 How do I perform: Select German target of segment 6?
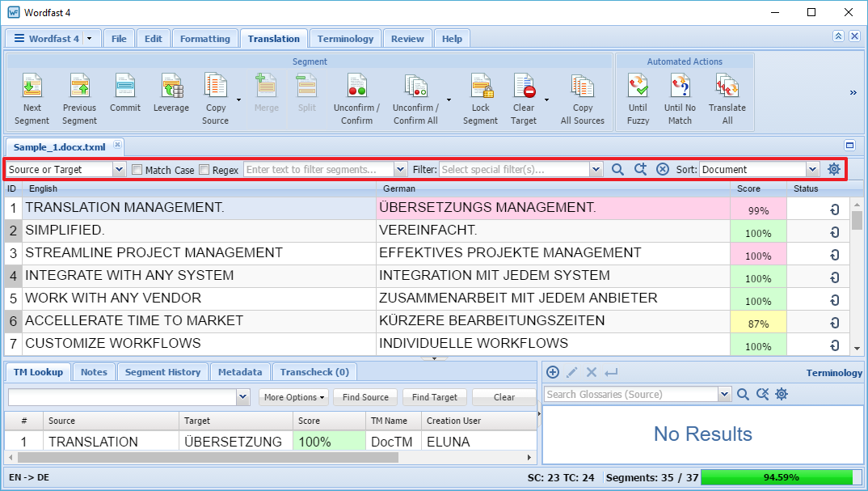(x=553, y=321)
